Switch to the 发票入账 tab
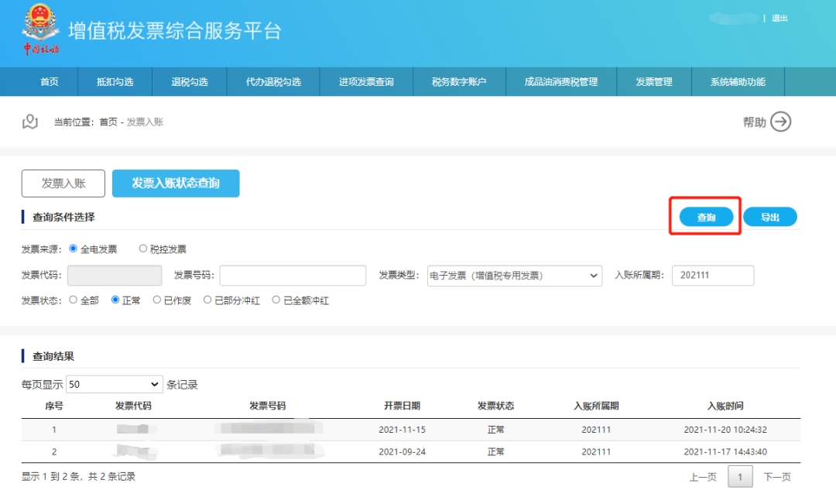The width and height of the screenshot is (836, 504). (63, 183)
